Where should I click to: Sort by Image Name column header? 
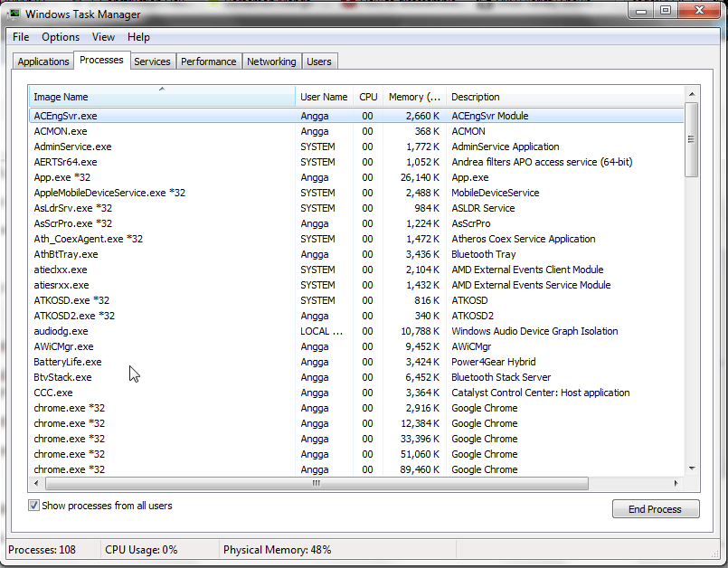click(x=162, y=97)
